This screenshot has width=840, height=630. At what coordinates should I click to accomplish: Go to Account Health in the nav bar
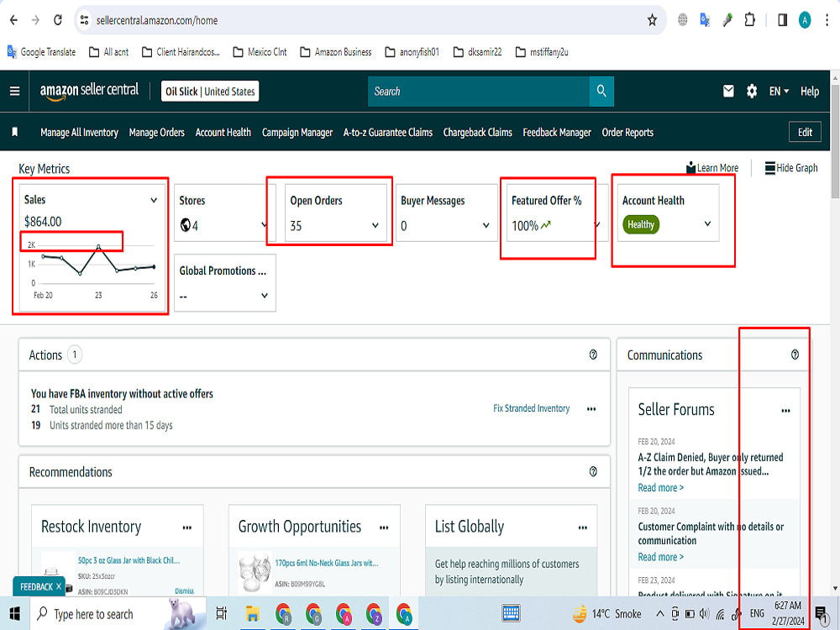click(x=223, y=133)
